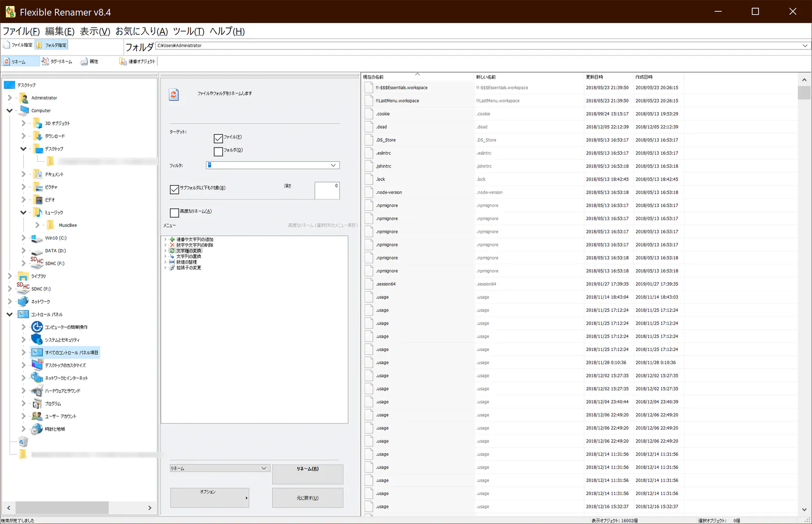
Task: Open the ツール(T) menu
Action: click(x=189, y=31)
